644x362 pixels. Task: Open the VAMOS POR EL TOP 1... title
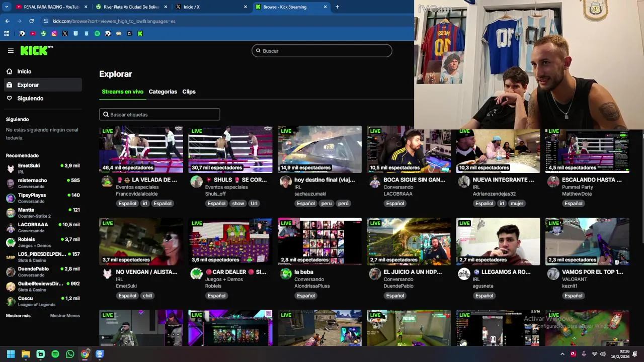tap(592, 272)
